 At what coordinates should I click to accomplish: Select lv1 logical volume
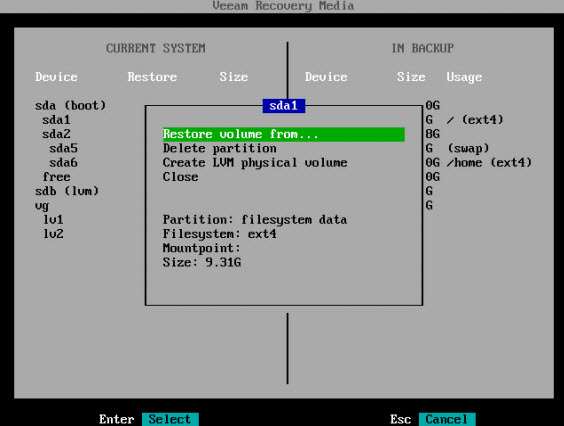53,219
